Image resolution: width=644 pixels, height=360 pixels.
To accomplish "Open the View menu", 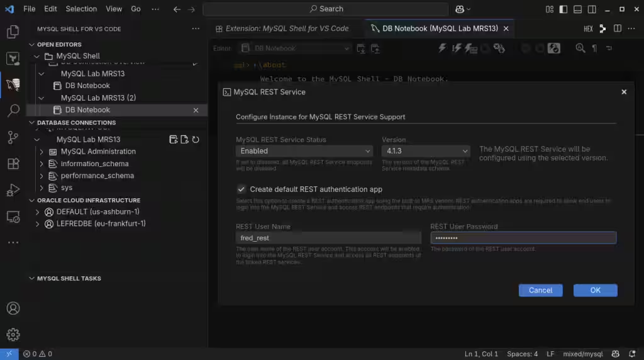I will click(x=114, y=9).
